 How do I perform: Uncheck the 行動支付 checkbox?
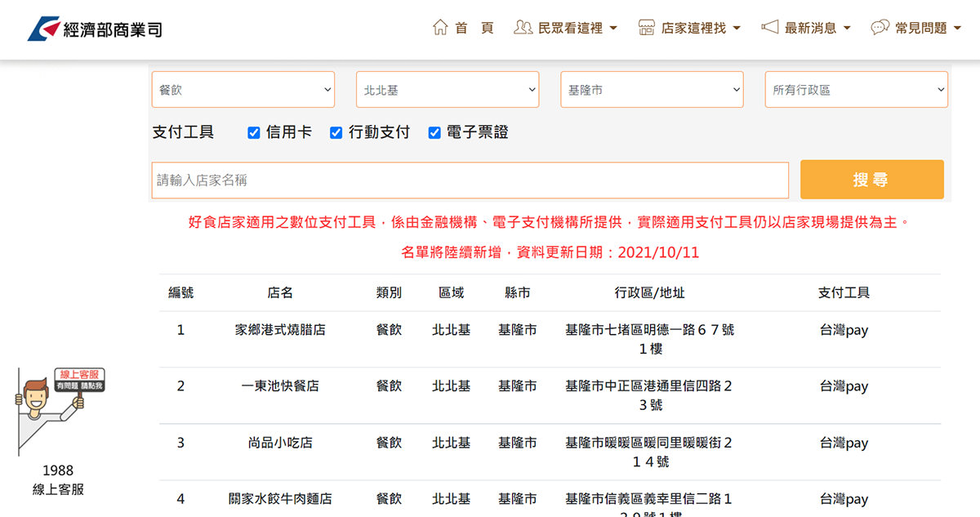click(336, 133)
